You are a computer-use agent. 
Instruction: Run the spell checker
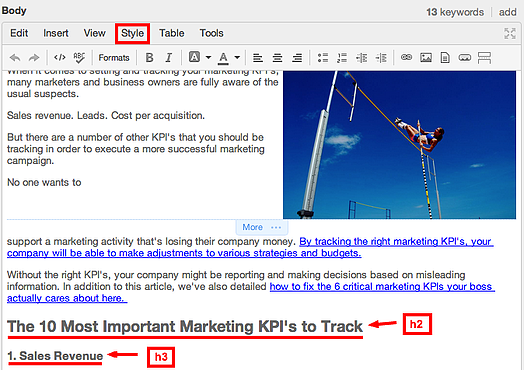click(79, 57)
